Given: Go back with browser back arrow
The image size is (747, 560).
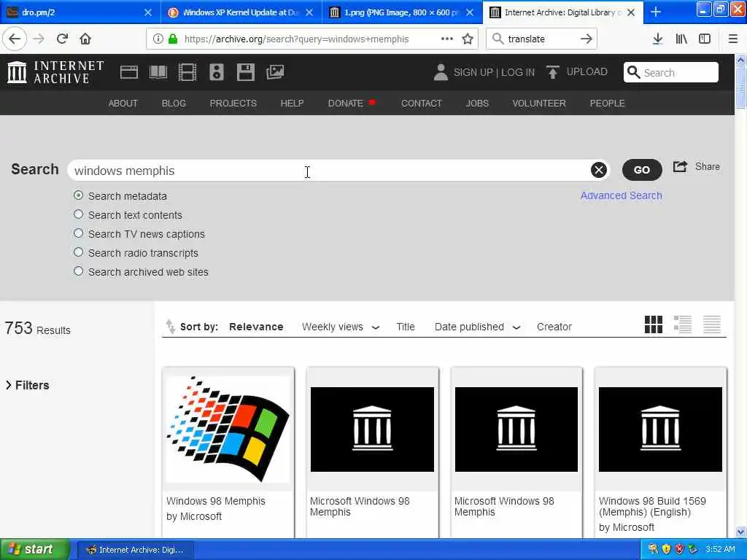Looking at the screenshot, I should point(15,39).
